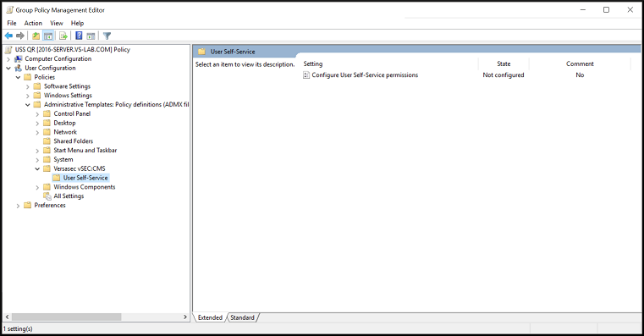Expand the Network node
This screenshot has width=644, height=336.
tap(38, 132)
